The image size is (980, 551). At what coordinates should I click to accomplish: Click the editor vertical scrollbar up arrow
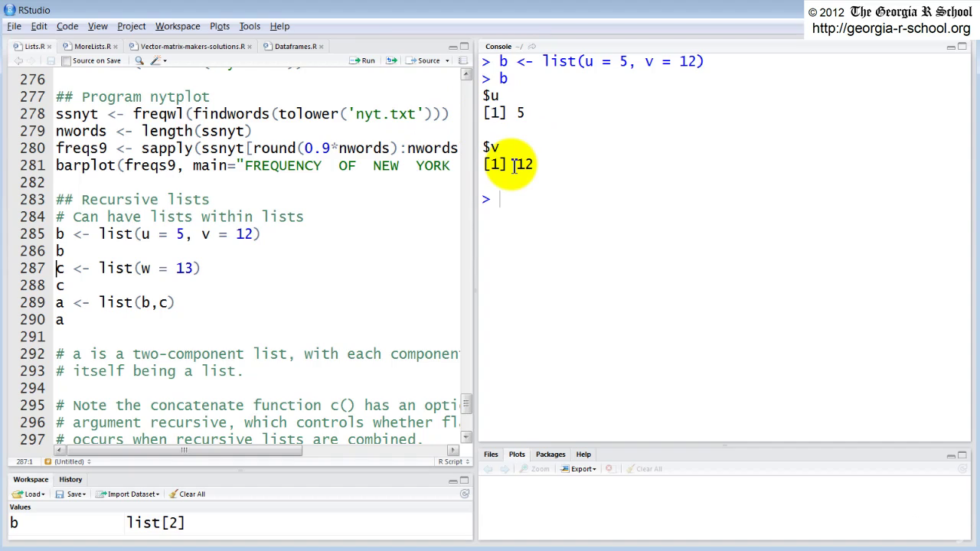pos(466,75)
